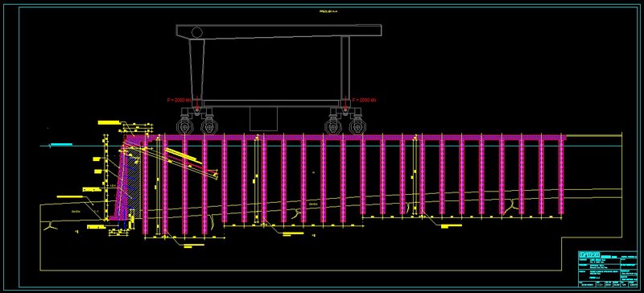Click the rectangular box under the crane's lower beam
Screen dimensions: 644x293
(x=263, y=119)
